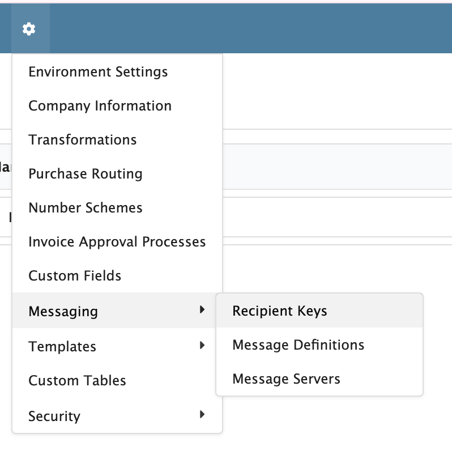Select Transformations from the menu
The width and height of the screenshot is (452, 476).
[x=82, y=140]
